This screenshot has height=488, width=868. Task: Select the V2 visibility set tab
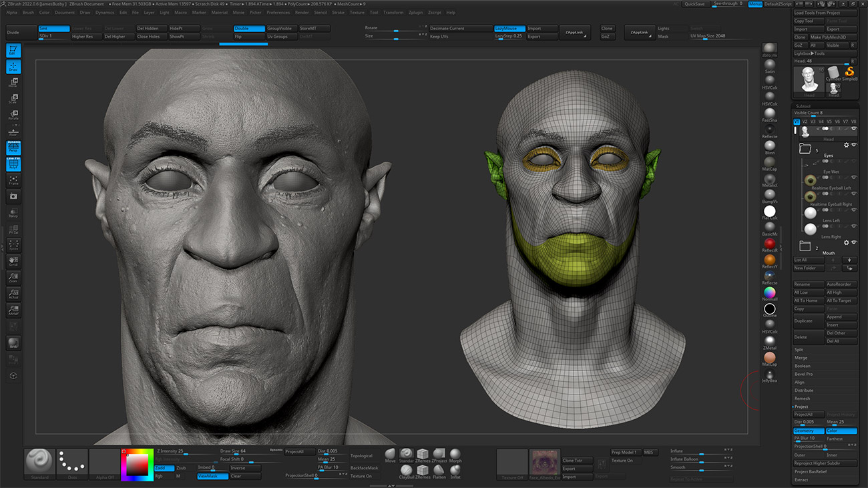(x=805, y=121)
